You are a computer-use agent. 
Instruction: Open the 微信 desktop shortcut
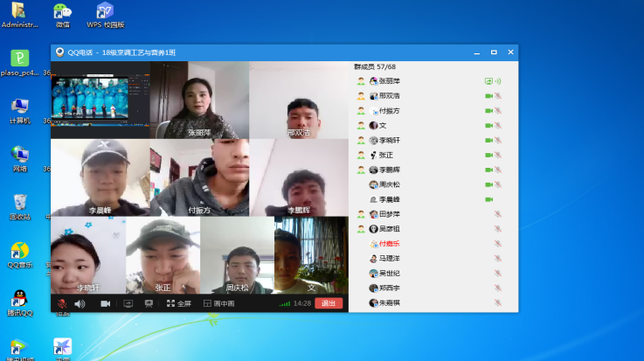click(62, 14)
